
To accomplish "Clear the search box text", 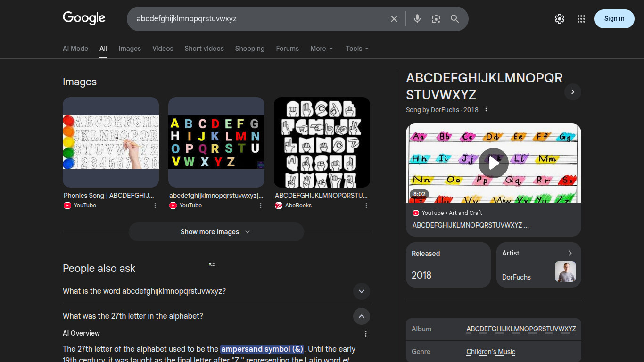I will click(394, 19).
